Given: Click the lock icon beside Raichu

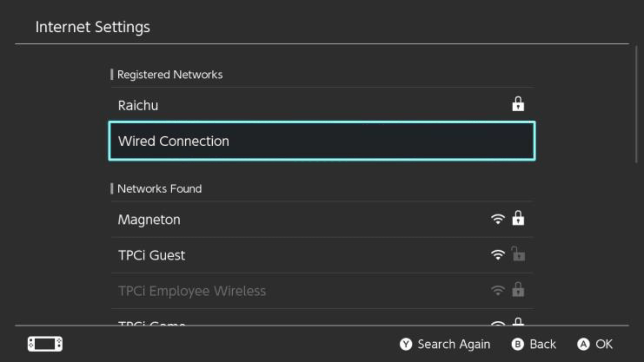Looking at the screenshot, I should coord(518,104).
